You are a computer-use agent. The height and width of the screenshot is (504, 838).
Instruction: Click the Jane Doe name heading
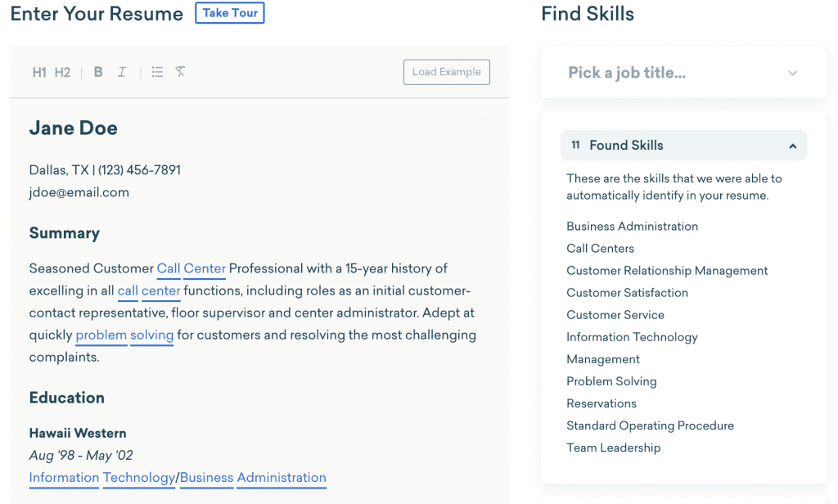pyautogui.click(x=73, y=128)
